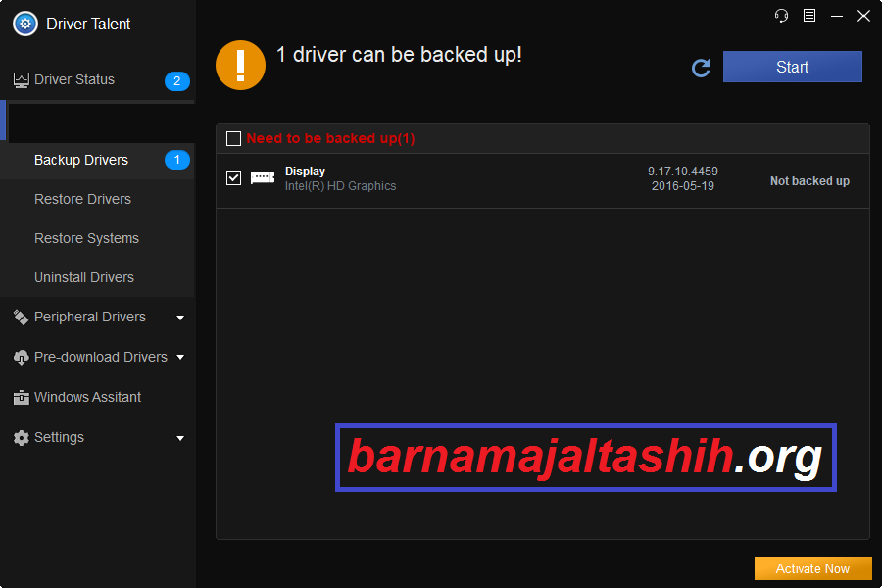
Task: Close the Driver Talent window
Action: (x=864, y=16)
